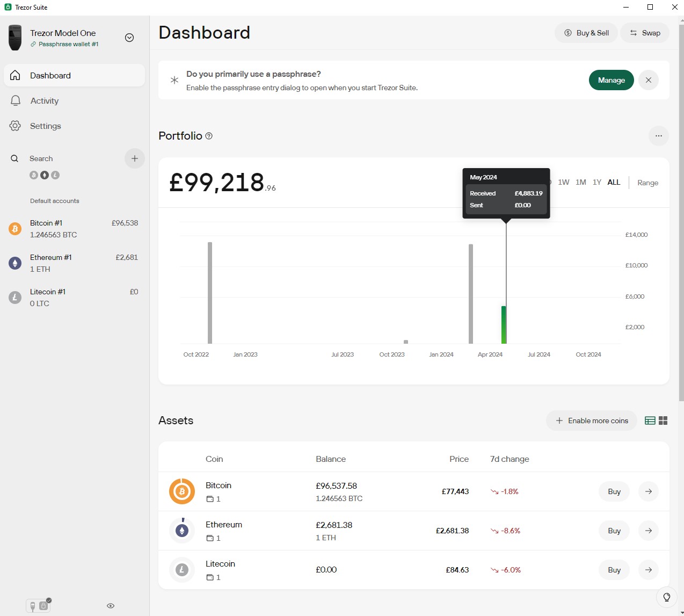Select the 1W chart range
Screen dimensions: 684x616
[x=564, y=182]
